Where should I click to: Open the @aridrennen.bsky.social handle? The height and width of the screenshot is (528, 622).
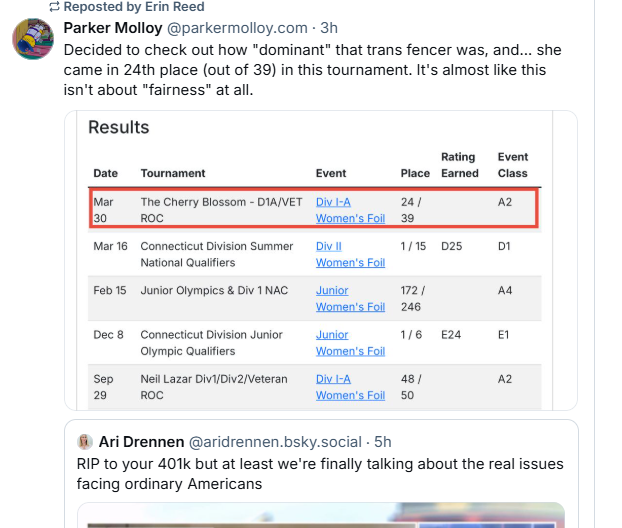click(275, 441)
